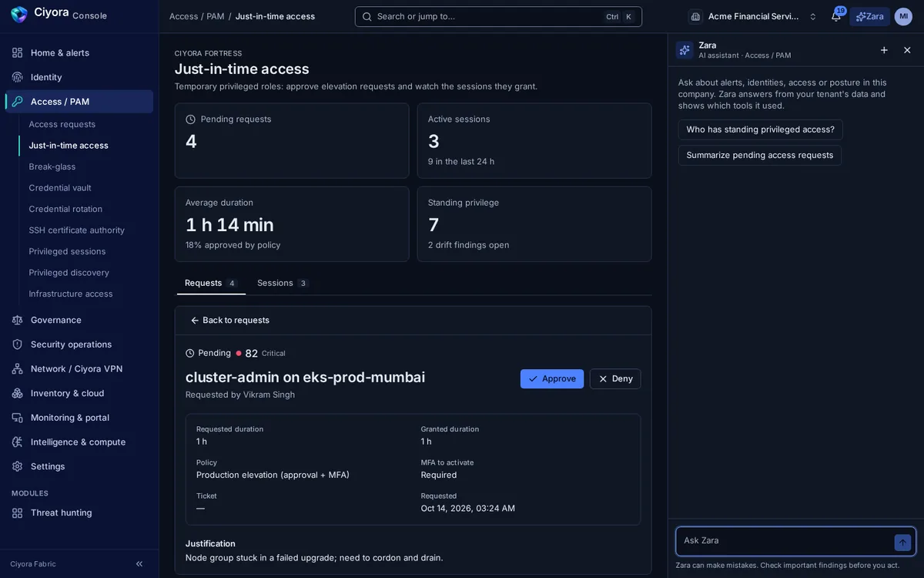Open Network / Ciyora VPN section

click(79, 369)
